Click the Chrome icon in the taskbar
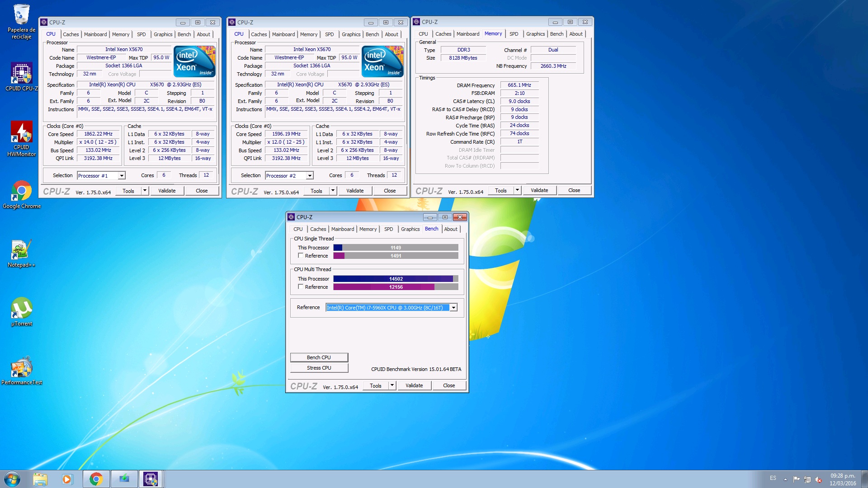868x488 pixels. [96, 479]
